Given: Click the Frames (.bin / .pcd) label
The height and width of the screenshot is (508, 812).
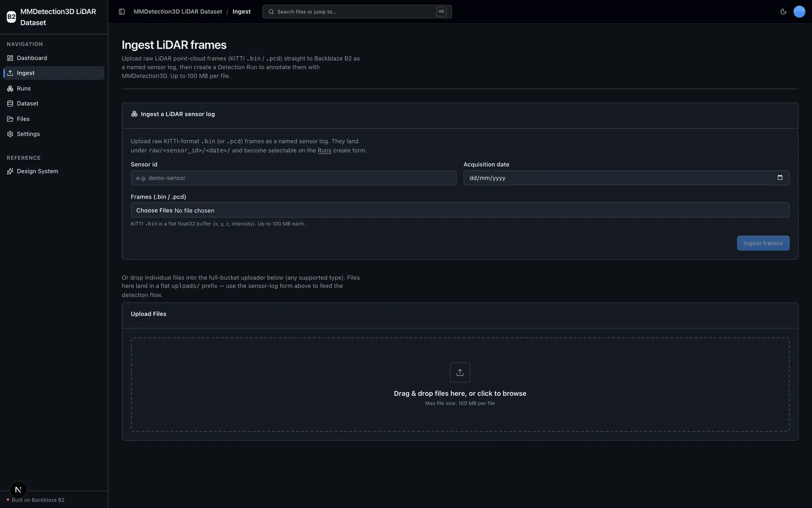Looking at the screenshot, I should (x=158, y=197).
